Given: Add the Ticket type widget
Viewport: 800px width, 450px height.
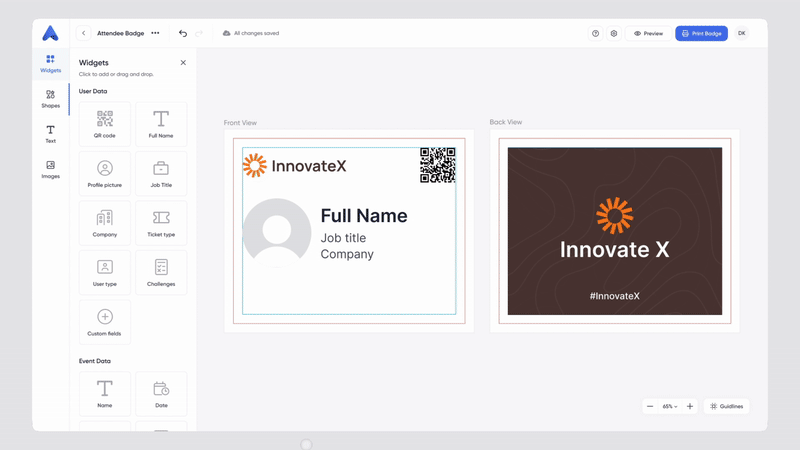Looking at the screenshot, I should (x=161, y=223).
